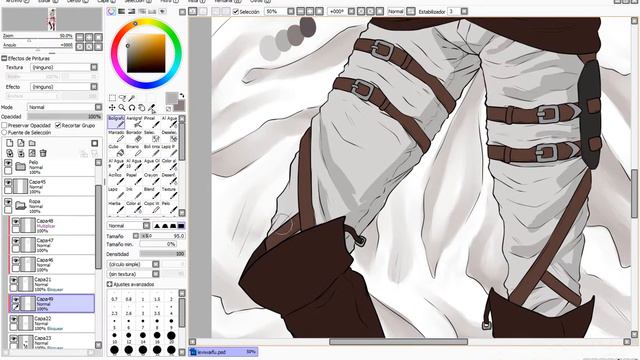Delete the selected layer with trash icon
Screen dimensions: 640x360
(43, 153)
